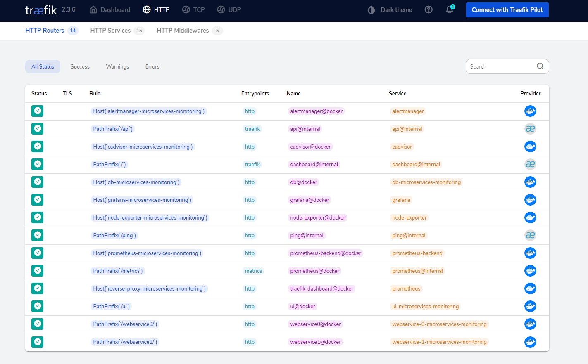Open rule Host(`alertmanager-microservices-monitoring`)
The width and height of the screenshot is (588, 364).
(149, 111)
